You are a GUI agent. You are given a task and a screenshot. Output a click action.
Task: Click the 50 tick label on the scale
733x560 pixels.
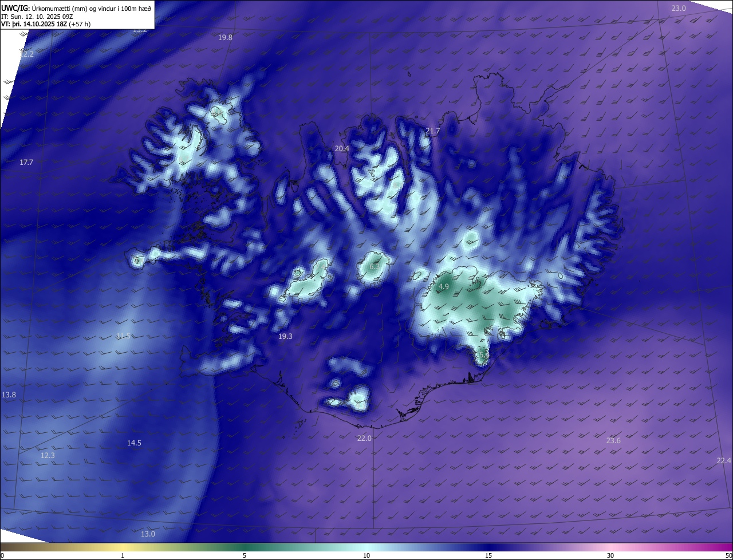coord(728,556)
